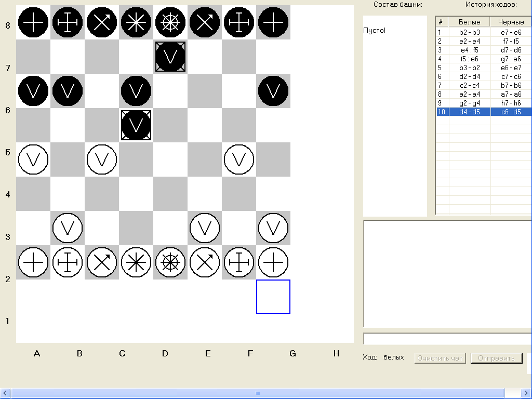The width and height of the screenshot is (532, 399).
Task: Pick the white wheel-symbol piece in bottom row
Action: (x=170, y=262)
